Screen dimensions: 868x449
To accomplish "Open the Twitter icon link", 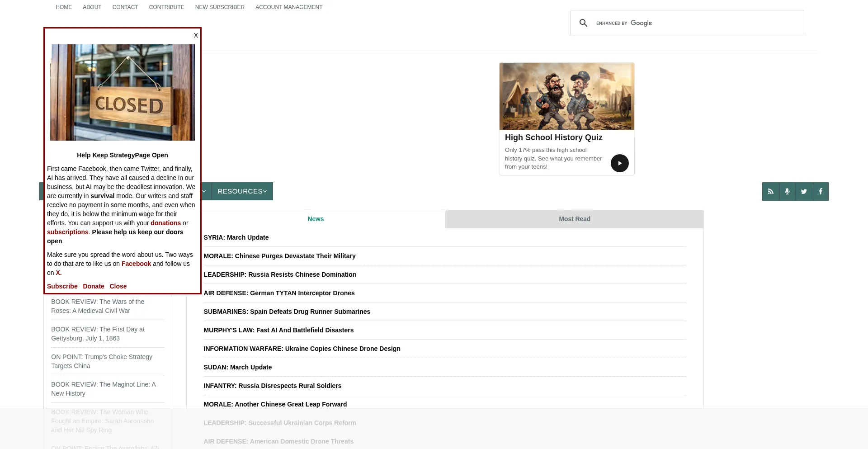I will 804,191.
